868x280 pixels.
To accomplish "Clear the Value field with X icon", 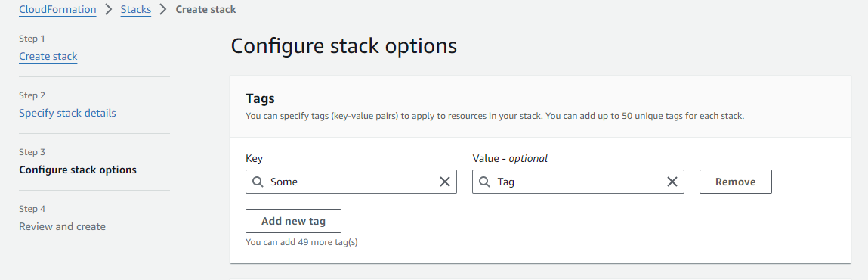I will tap(672, 182).
